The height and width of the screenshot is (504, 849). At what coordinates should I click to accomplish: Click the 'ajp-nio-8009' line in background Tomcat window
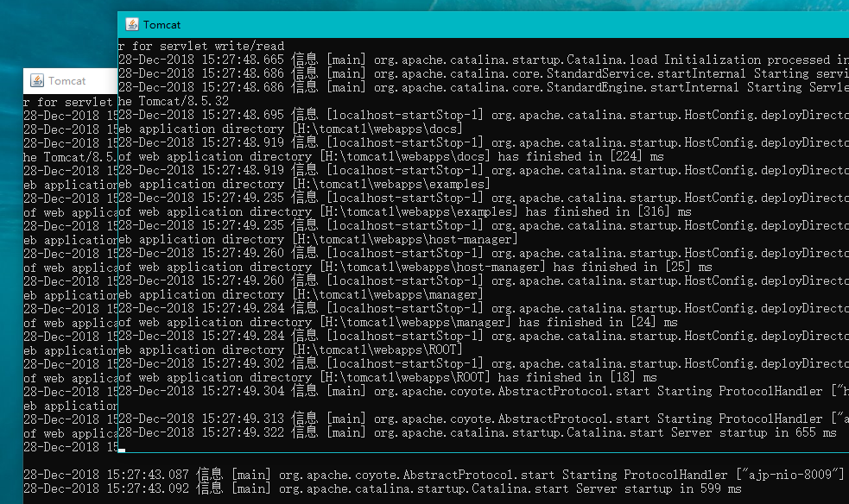coord(434,475)
